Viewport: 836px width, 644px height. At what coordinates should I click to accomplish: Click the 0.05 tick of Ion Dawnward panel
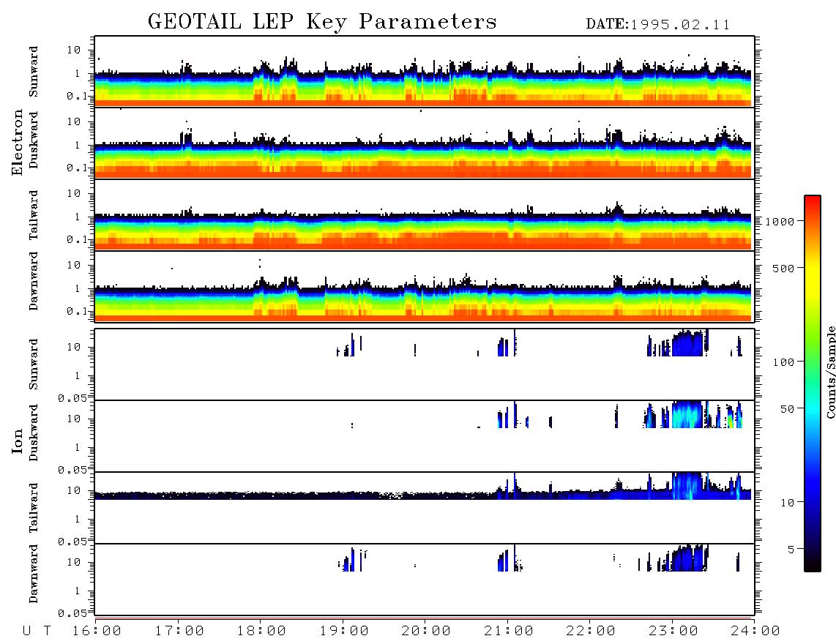pos(73,613)
